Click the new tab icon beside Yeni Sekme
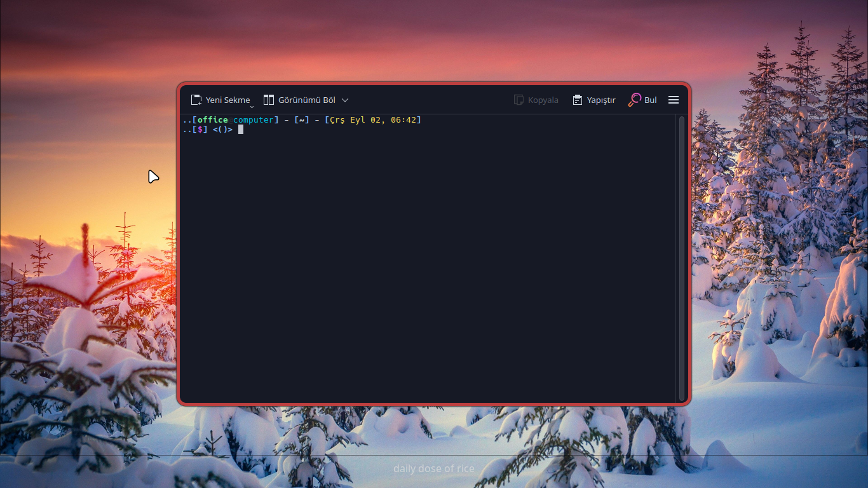This screenshot has width=868, height=488. [x=196, y=100]
